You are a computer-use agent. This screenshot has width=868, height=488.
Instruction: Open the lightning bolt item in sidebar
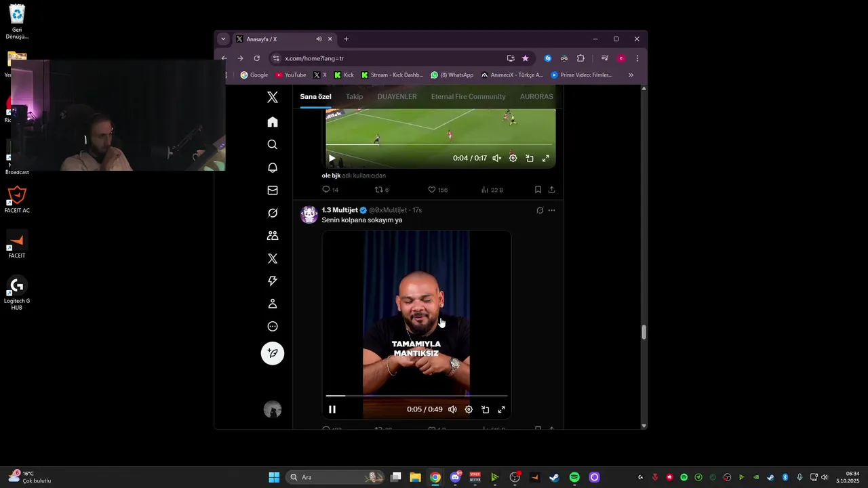tap(273, 281)
